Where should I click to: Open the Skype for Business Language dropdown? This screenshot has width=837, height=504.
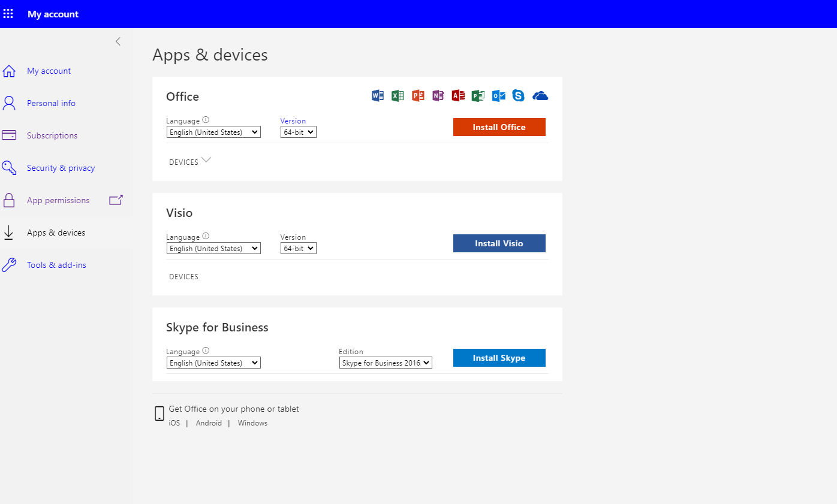(213, 363)
